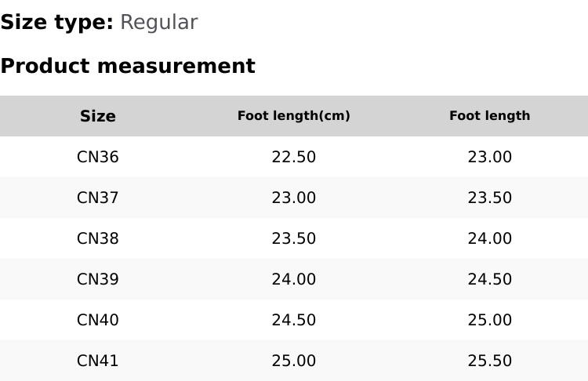The width and height of the screenshot is (588, 381).
Task: Select the CN36 size cell
Action: (x=98, y=157)
